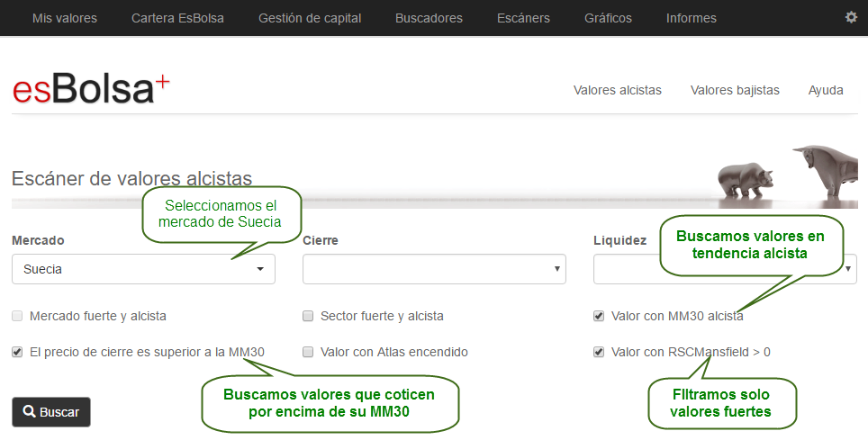Open the settings gear icon
This screenshot has height=440, width=868.
click(x=851, y=17)
